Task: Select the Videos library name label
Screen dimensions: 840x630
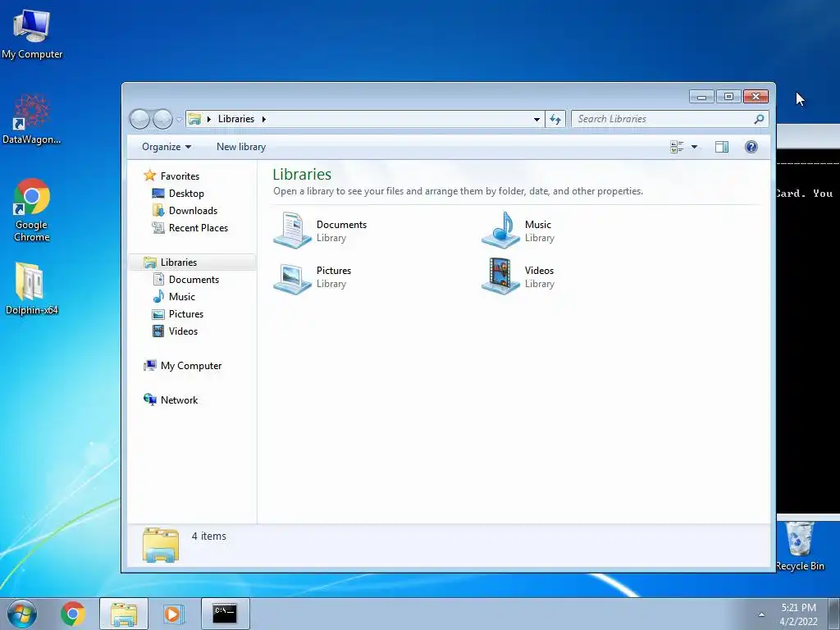Action: pyautogui.click(x=539, y=271)
